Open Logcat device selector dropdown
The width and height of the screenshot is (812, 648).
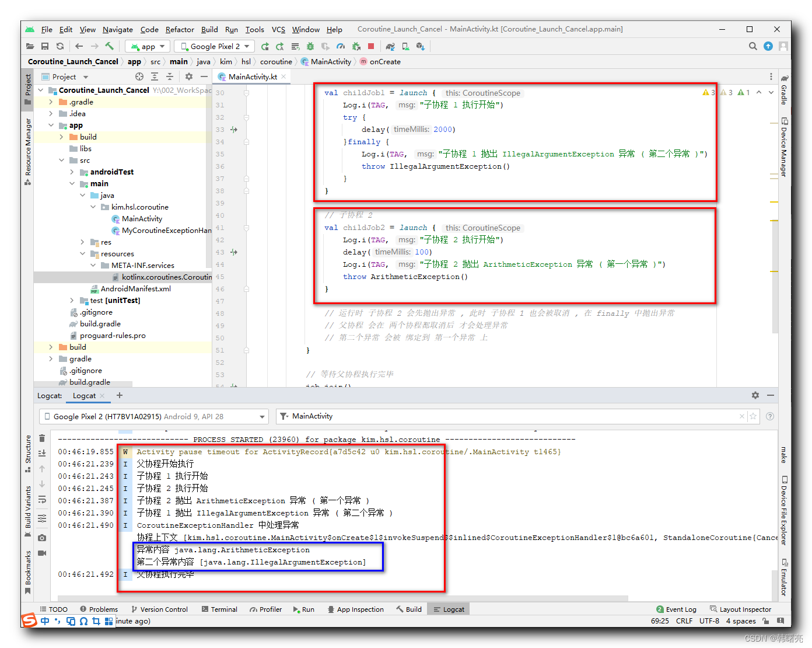point(153,416)
